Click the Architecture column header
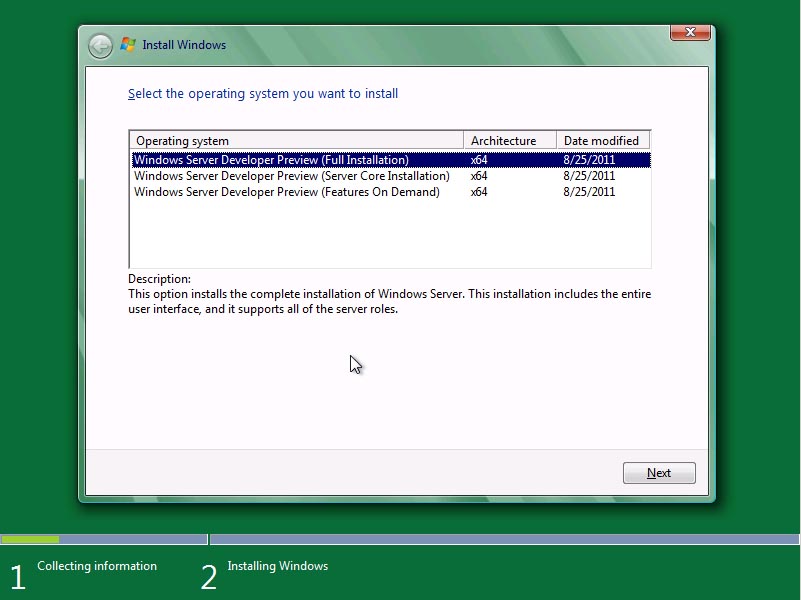Screen dimensions: 801x600 pyautogui.click(x=509, y=141)
